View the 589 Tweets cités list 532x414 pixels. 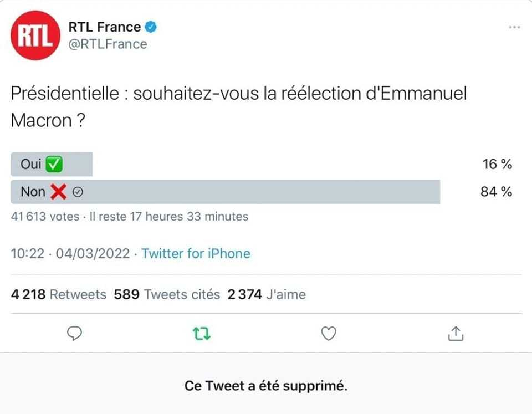[167, 294]
